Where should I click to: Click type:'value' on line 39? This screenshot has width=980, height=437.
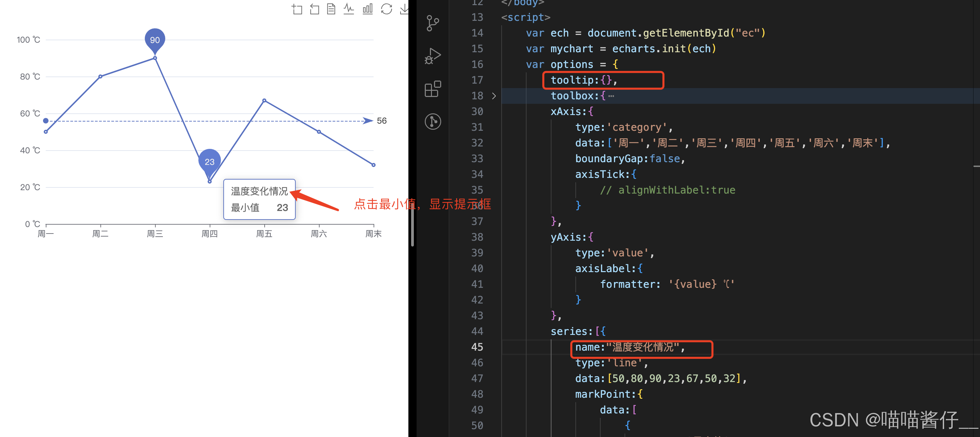coord(614,253)
